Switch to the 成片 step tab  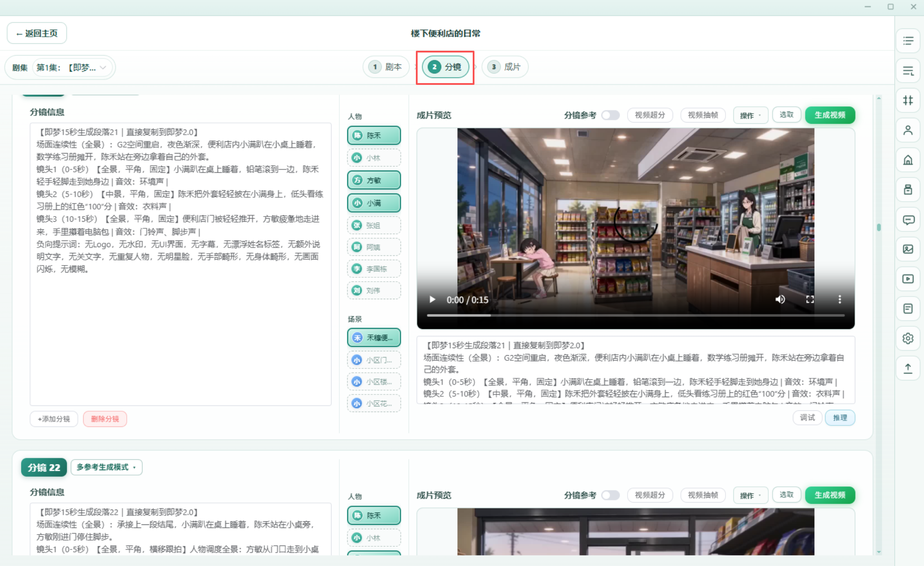click(x=505, y=67)
